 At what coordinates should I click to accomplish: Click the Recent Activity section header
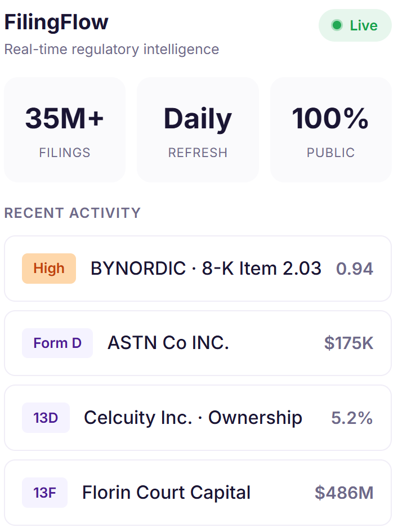72,213
